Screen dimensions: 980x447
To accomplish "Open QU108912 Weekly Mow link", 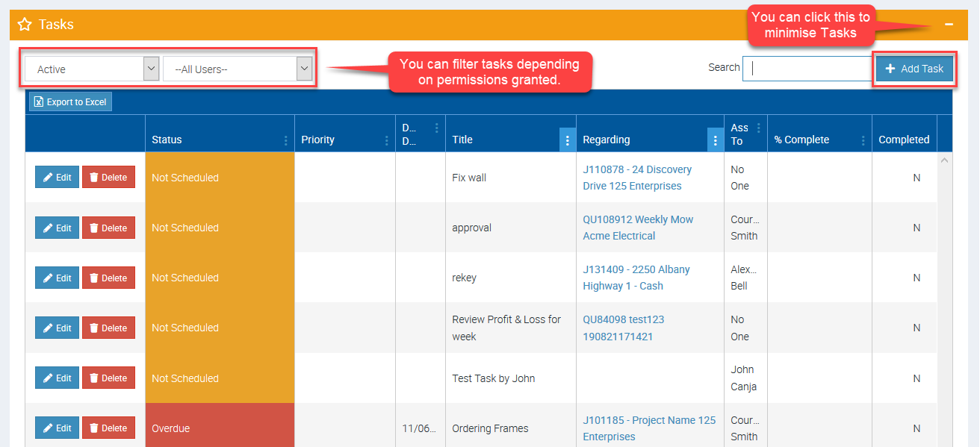I will coord(637,219).
